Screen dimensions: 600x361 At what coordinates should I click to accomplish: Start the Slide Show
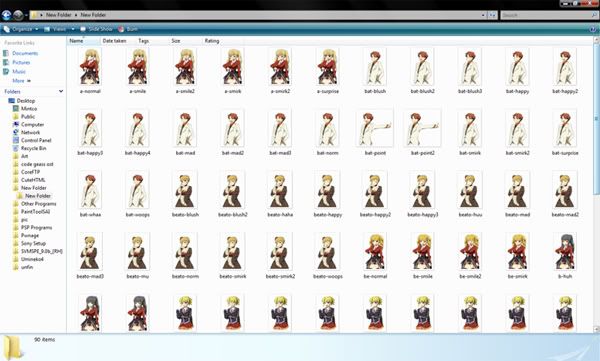(96, 29)
